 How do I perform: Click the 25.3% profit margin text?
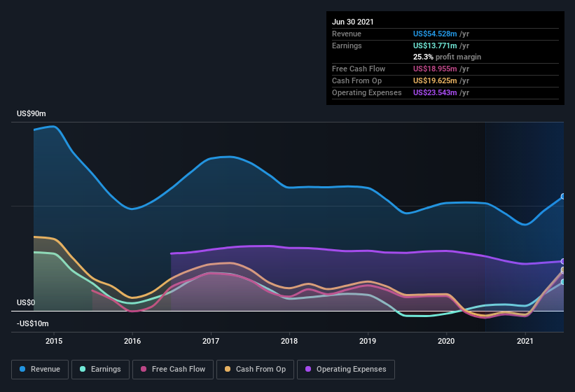[447, 57]
